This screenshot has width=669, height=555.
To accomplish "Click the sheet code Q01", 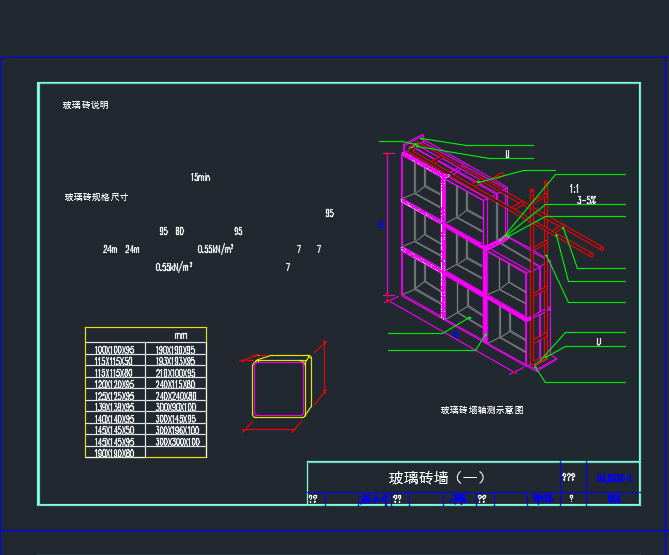I will pyautogui.click(x=614, y=498).
